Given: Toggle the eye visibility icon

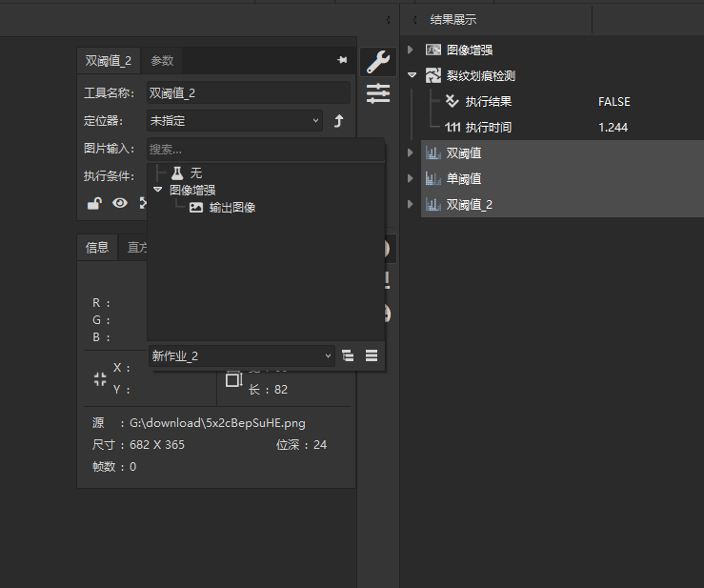Looking at the screenshot, I should tap(120, 202).
